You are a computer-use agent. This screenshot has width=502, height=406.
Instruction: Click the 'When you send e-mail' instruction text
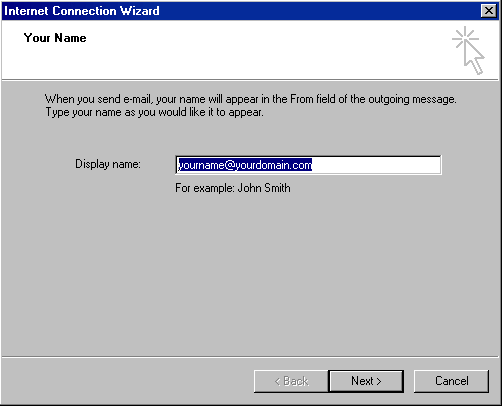pos(250,105)
